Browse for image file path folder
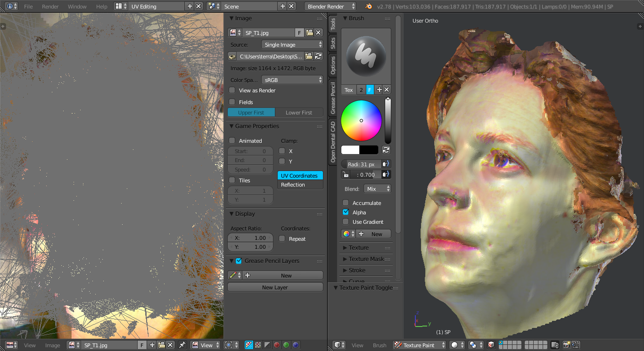This screenshot has height=351, width=644. [x=309, y=56]
